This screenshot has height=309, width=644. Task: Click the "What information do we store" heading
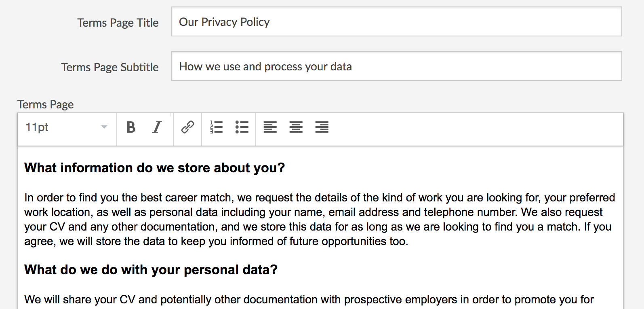coord(154,168)
